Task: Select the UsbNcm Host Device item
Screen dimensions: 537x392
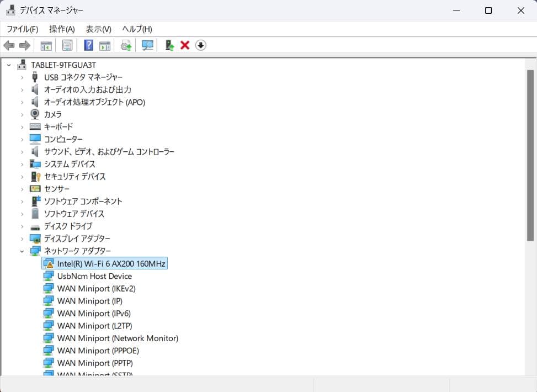Action: (x=94, y=276)
